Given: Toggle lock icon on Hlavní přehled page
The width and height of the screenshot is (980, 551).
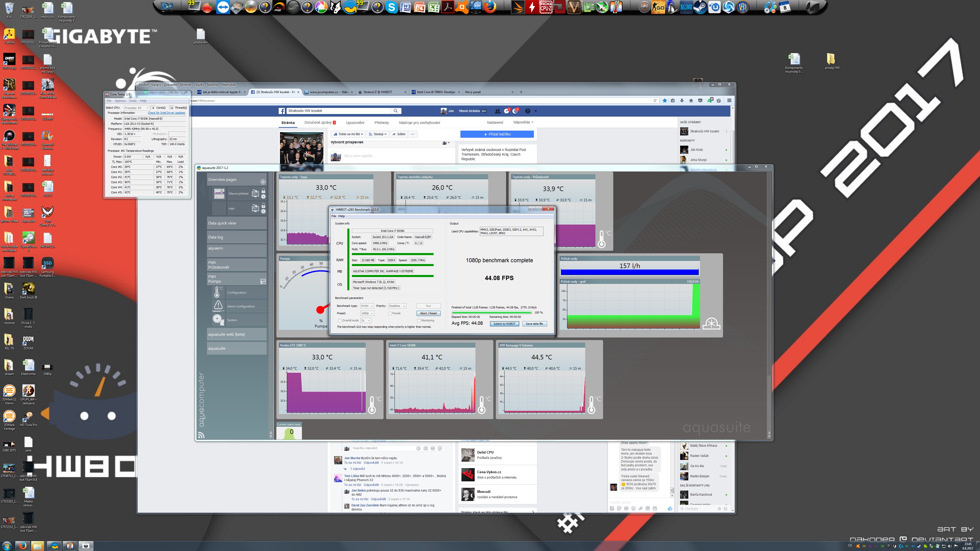Looking at the screenshot, I should [263, 191].
